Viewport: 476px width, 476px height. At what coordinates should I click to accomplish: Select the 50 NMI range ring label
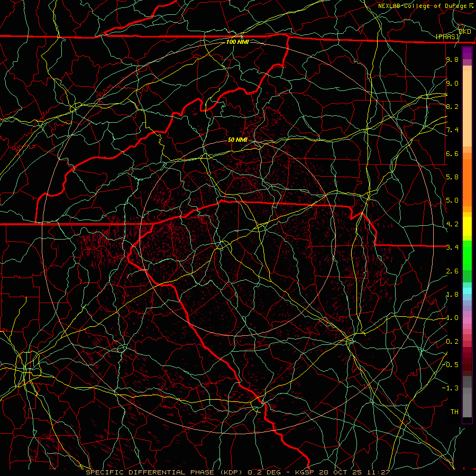[237, 140]
